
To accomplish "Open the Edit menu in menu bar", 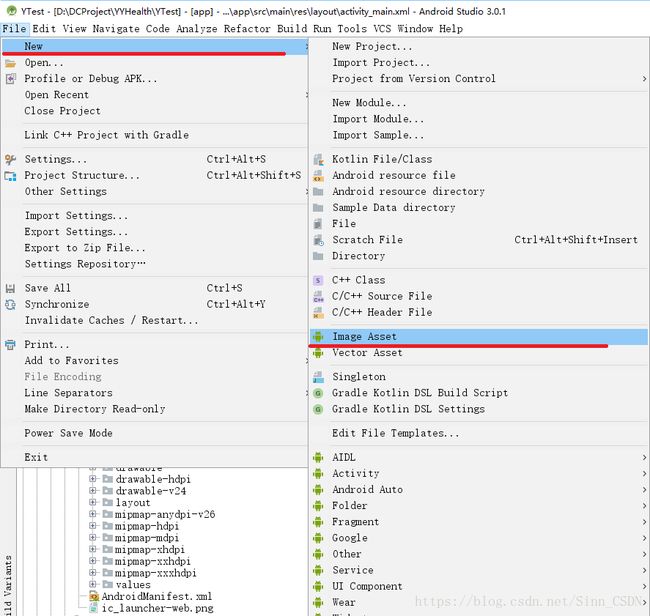I will tap(44, 29).
